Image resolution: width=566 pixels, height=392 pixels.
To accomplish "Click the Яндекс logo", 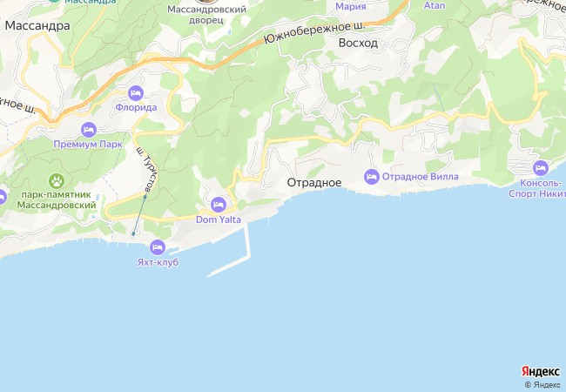I will [541, 371].
